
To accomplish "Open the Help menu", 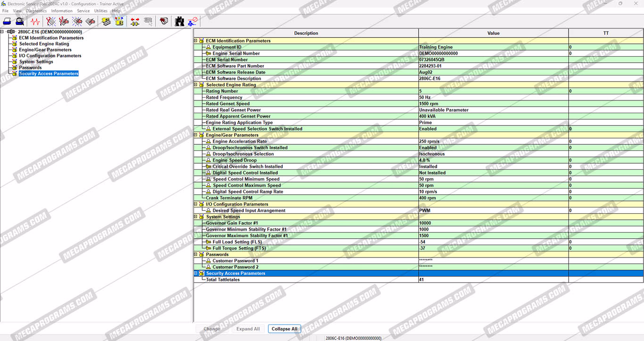I will [116, 11].
